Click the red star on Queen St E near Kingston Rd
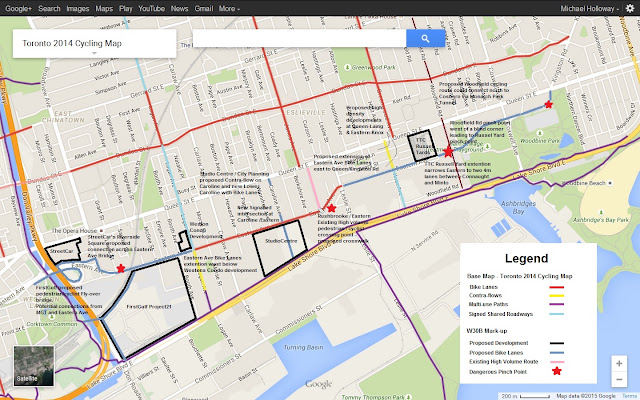Image resolution: width=640 pixels, height=400 pixels. click(549, 104)
